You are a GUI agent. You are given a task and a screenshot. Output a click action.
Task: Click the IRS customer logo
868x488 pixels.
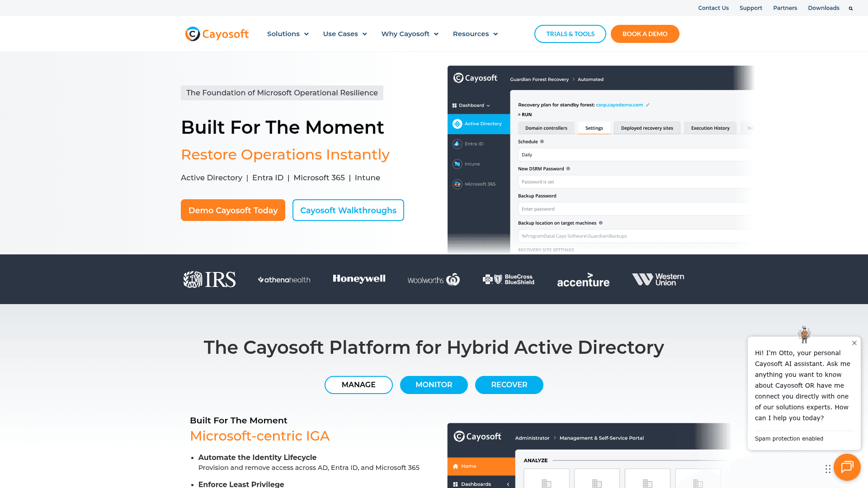pos(209,279)
